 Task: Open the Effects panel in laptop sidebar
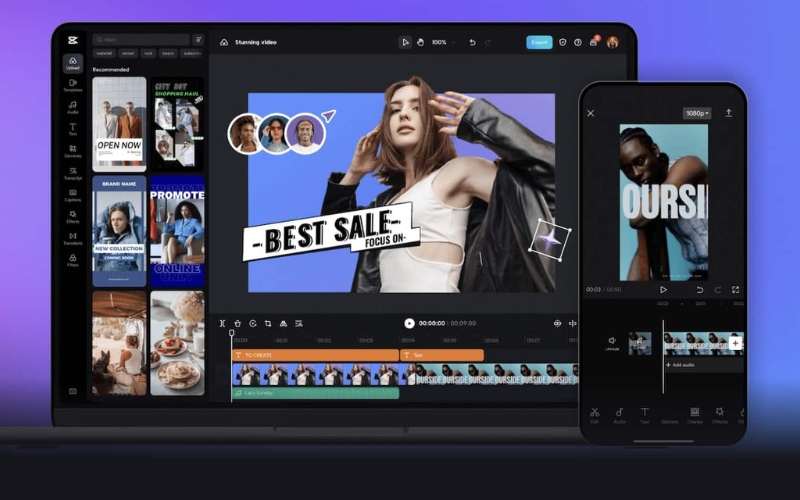pyautogui.click(x=72, y=217)
